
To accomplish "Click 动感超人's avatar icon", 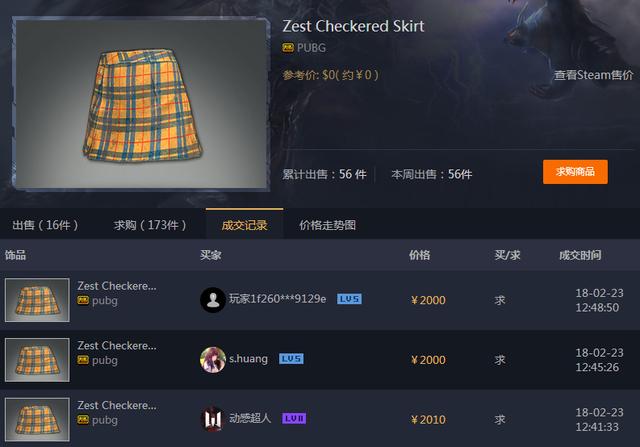I will pyautogui.click(x=213, y=419).
